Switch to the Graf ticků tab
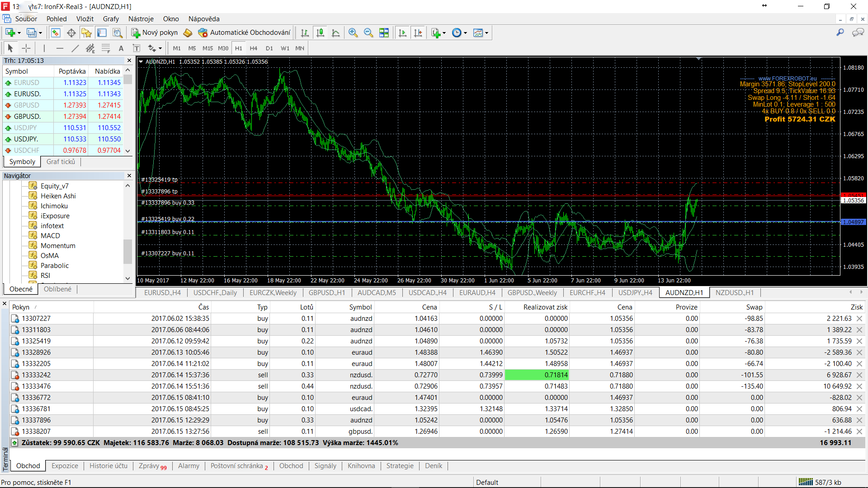Viewport: 868px width, 488px height. [x=61, y=162]
